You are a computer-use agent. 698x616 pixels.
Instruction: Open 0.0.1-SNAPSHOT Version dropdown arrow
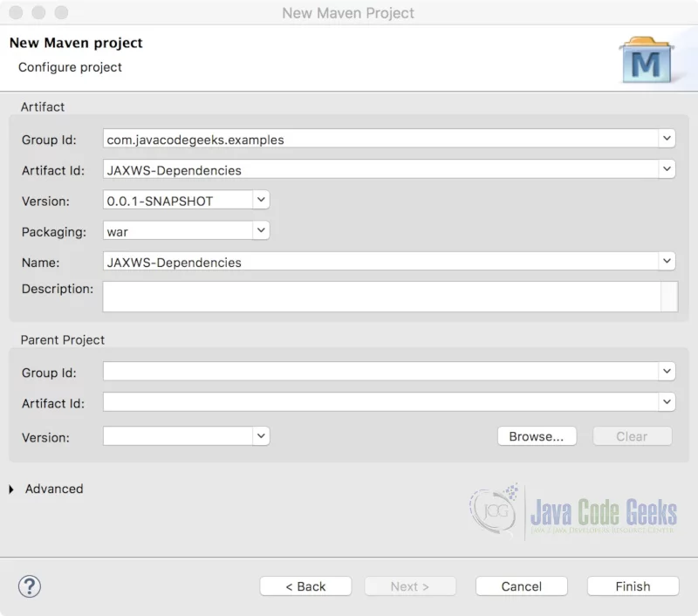click(x=261, y=200)
